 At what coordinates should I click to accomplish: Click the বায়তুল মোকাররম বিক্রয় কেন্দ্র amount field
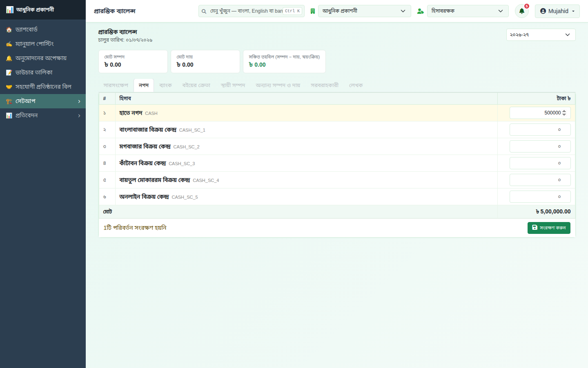pyautogui.click(x=540, y=180)
